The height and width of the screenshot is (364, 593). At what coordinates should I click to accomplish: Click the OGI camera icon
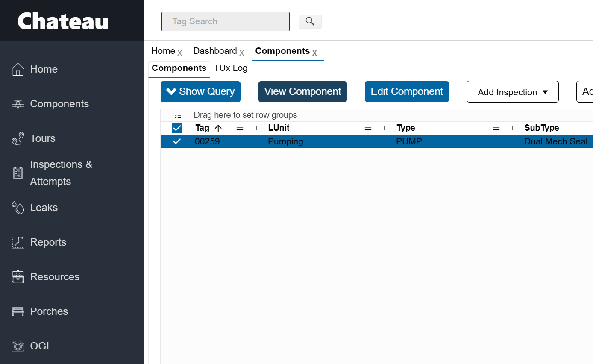18,346
